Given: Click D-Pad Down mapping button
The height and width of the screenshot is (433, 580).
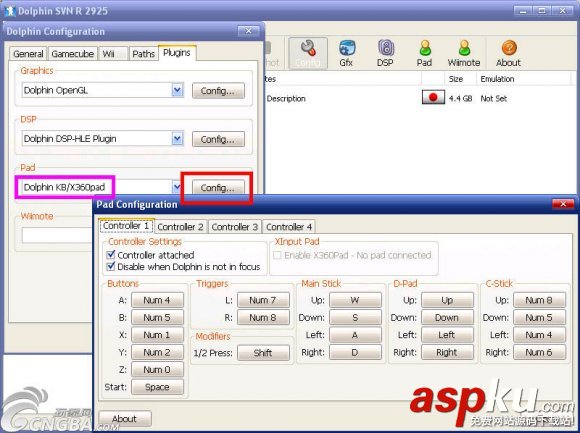Looking at the screenshot, I should pyautogui.click(x=447, y=317).
